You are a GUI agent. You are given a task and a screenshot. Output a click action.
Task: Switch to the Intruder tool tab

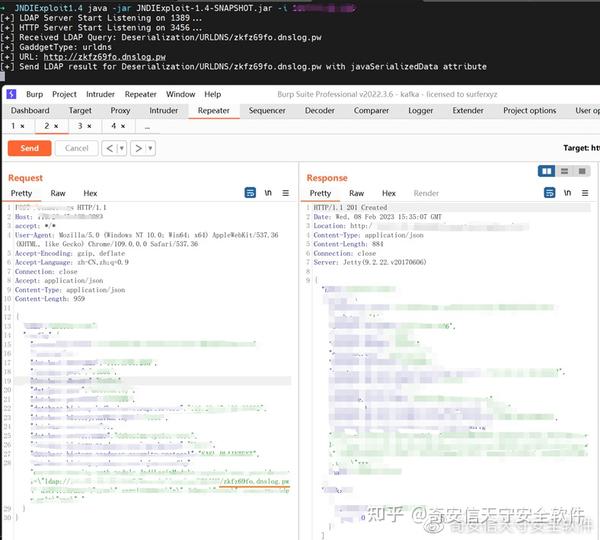pyautogui.click(x=164, y=111)
